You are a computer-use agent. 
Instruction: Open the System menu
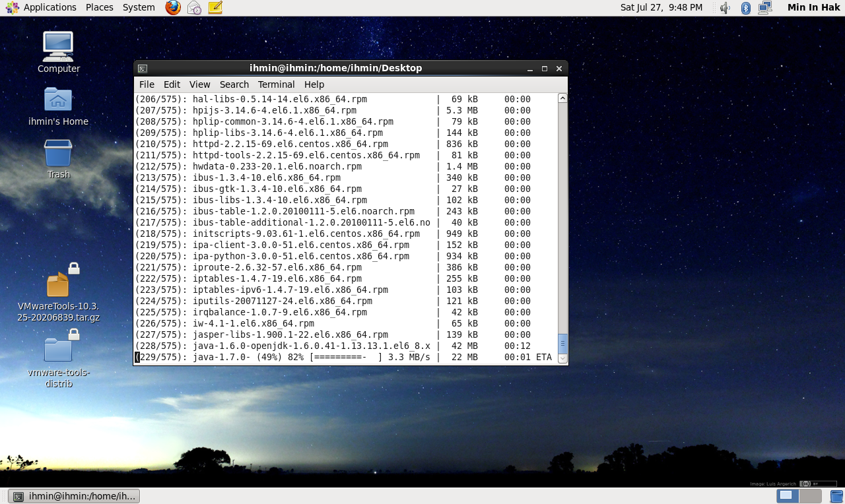click(139, 7)
